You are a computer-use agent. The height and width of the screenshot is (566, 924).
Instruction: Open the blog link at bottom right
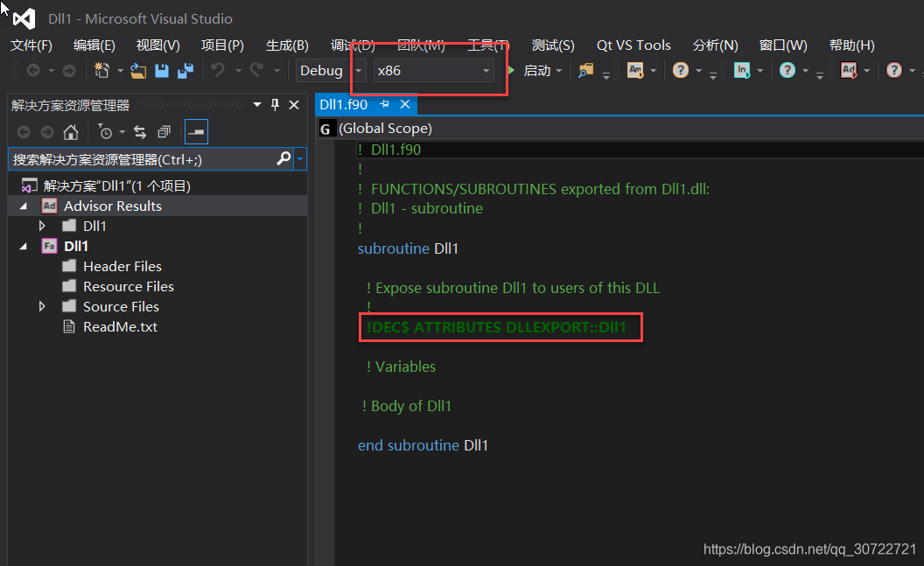pyautogui.click(x=809, y=549)
